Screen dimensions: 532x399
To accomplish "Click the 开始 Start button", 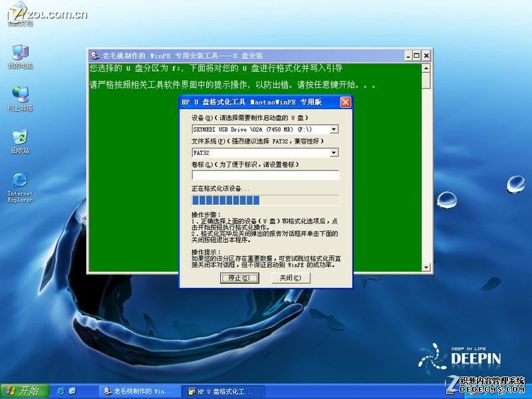I will pyautogui.click(x=25, y=391).
